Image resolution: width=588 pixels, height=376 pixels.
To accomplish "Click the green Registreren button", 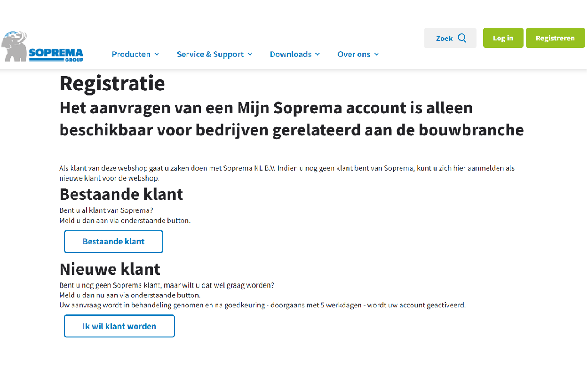I will pos(555,38).
